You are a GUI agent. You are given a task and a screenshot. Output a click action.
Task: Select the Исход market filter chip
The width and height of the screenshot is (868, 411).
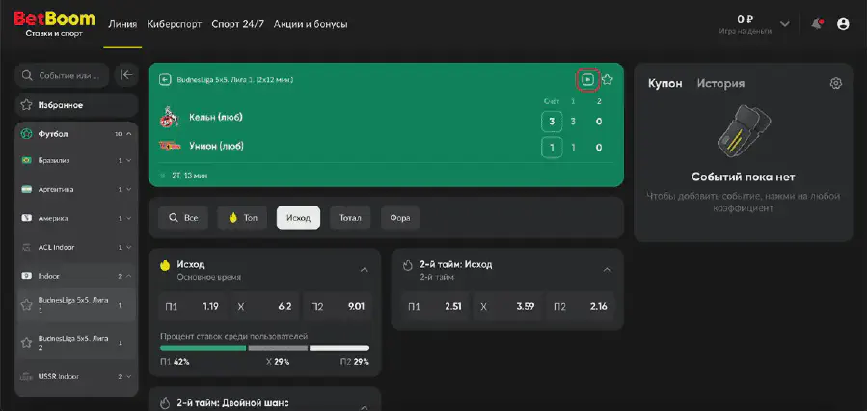[298, 218]
